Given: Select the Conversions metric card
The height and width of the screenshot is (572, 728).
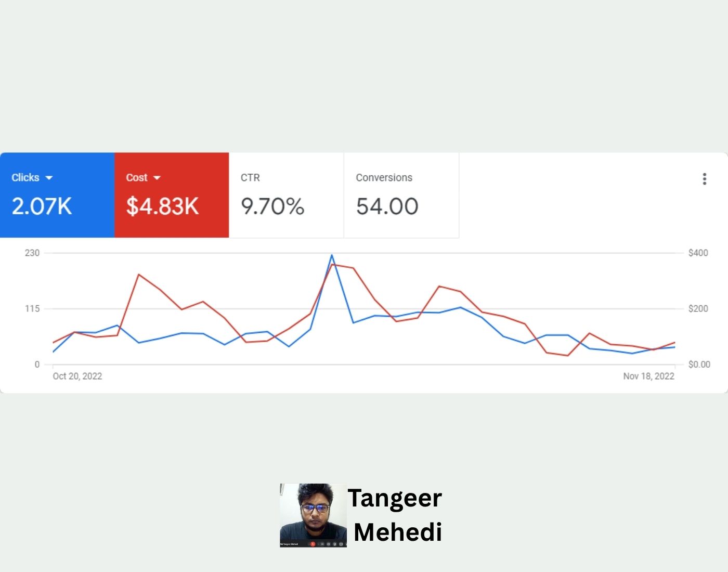Looking at the screenshot, I should click(x=401, y=195).
